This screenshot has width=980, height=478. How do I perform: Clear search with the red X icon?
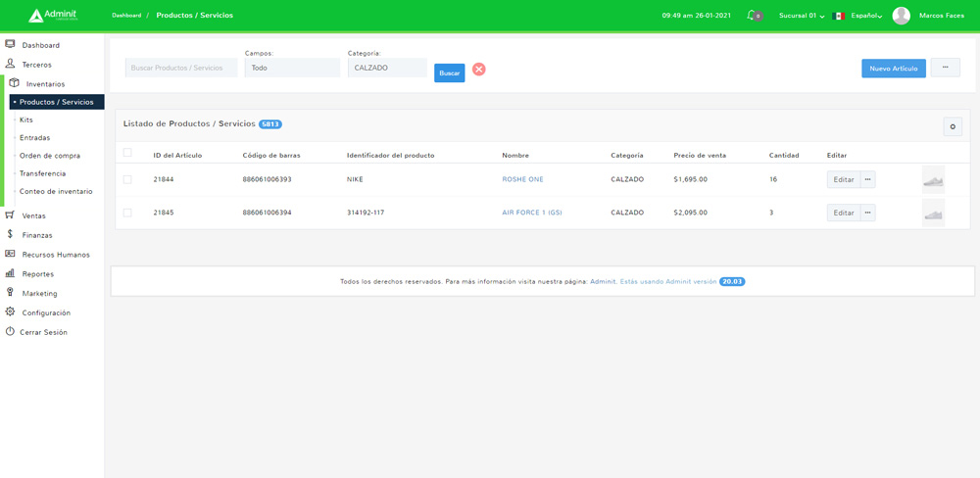click(x=479, y=70)
